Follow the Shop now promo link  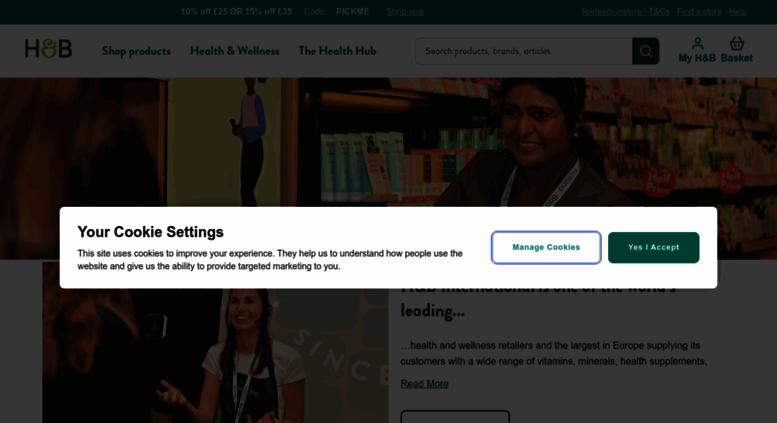405,11
